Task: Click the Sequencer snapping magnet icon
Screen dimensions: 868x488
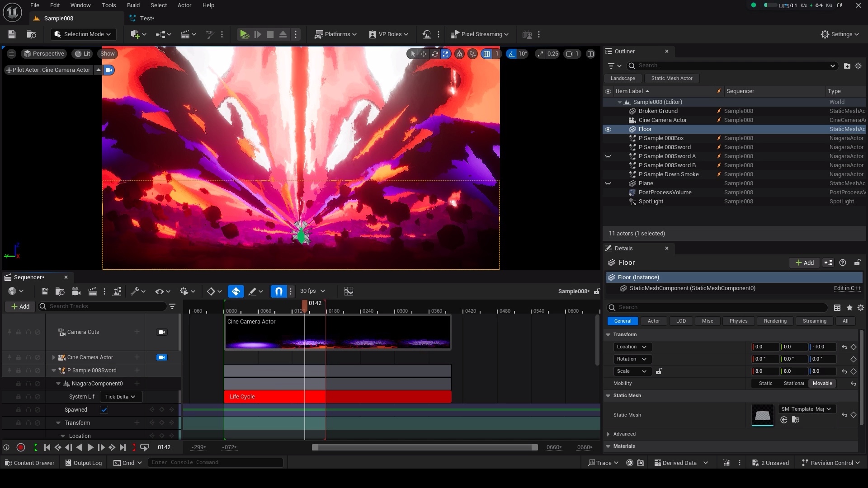Action: point(278,291)
